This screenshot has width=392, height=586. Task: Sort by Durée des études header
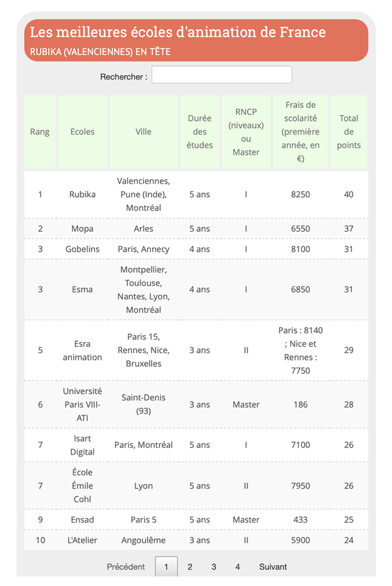(x=199, y=131)
